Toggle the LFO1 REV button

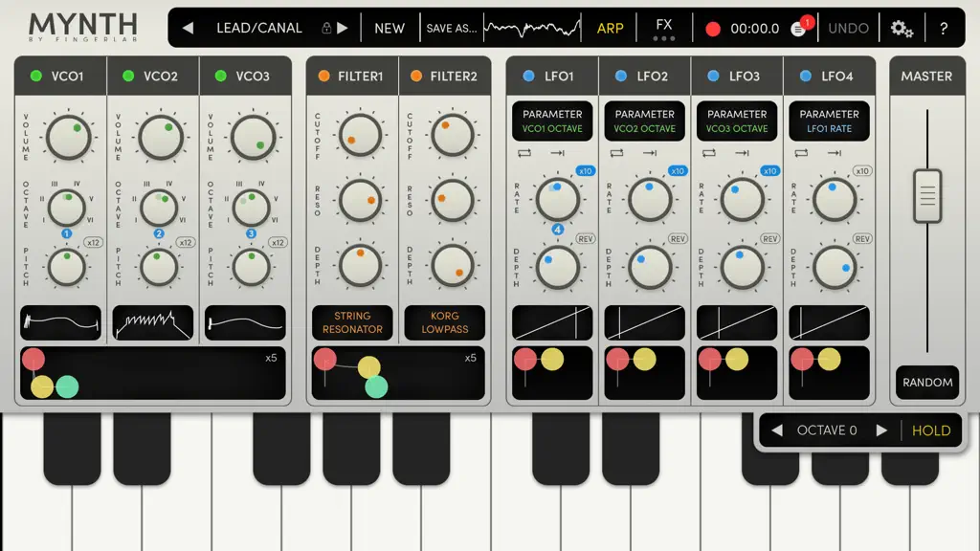click(586, 238)
